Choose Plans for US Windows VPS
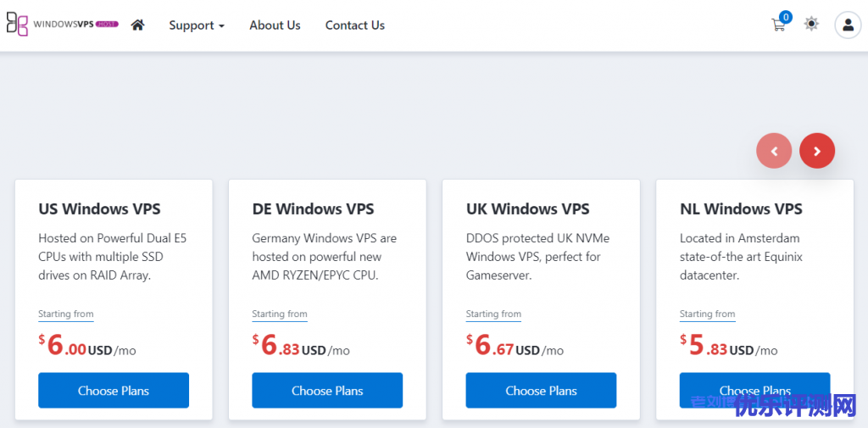The width and height of the screenshot is (868, 428). tap(114, 391)
